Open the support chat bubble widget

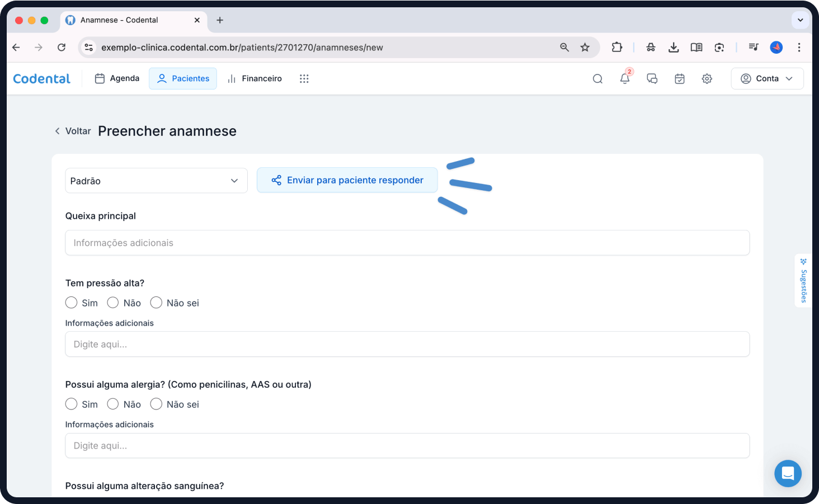(x=788, y=473)
